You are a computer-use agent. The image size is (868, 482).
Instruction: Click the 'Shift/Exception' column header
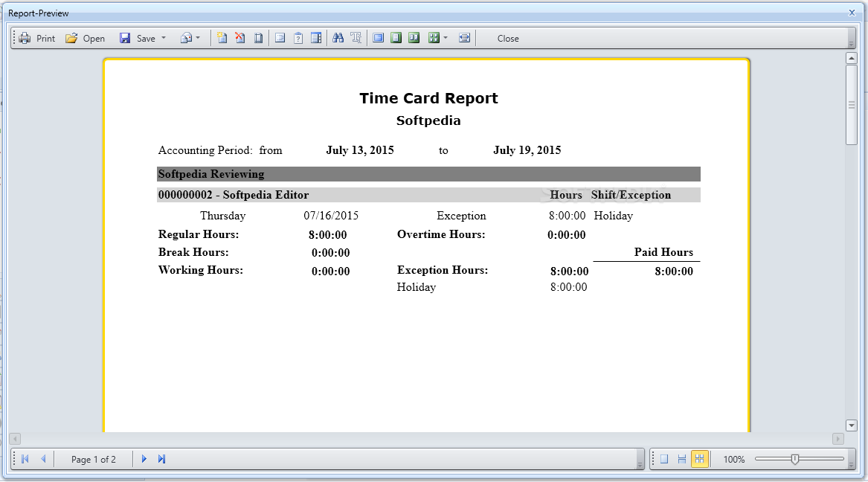tap(631, 195)
